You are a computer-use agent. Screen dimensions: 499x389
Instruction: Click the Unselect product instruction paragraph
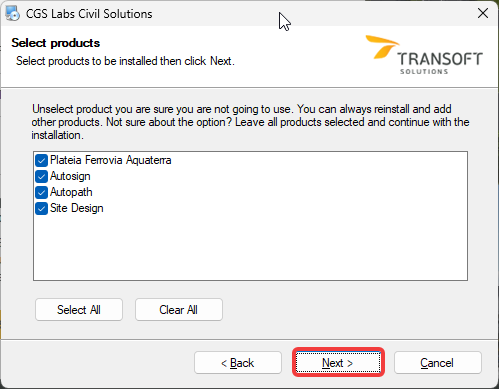250,122
